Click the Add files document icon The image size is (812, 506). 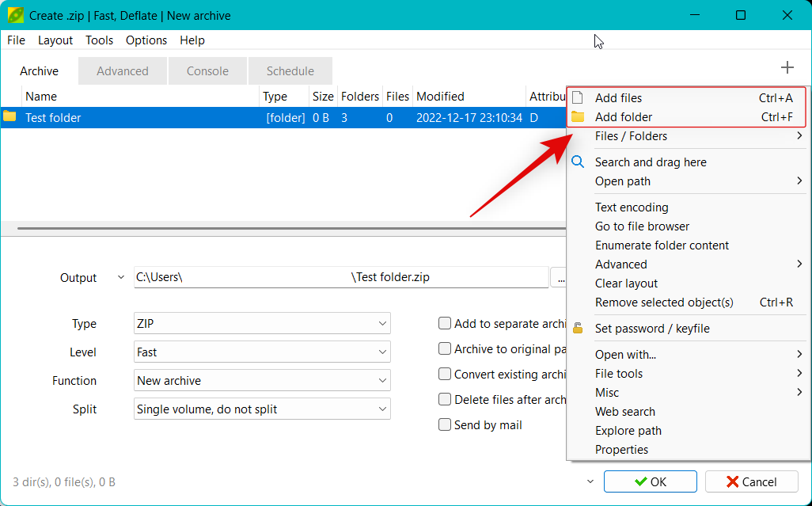578,98
